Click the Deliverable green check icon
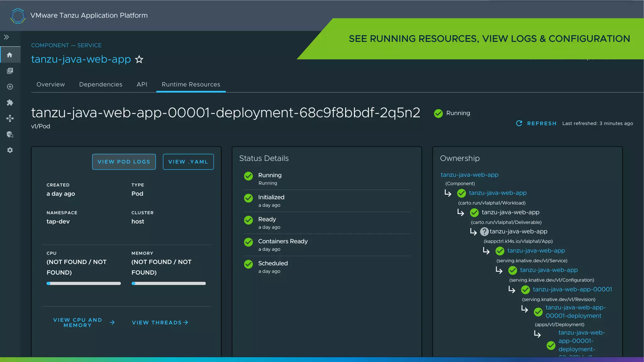The height and width of the screenshot is (362, 644). pyautogui.click(x=474, y=213)
